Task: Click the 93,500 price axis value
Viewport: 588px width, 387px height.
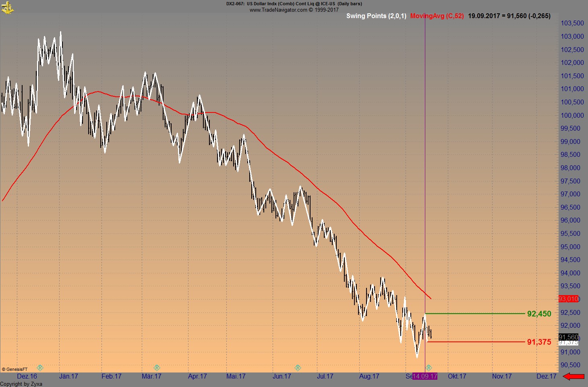Action: [x=571, y=286]
